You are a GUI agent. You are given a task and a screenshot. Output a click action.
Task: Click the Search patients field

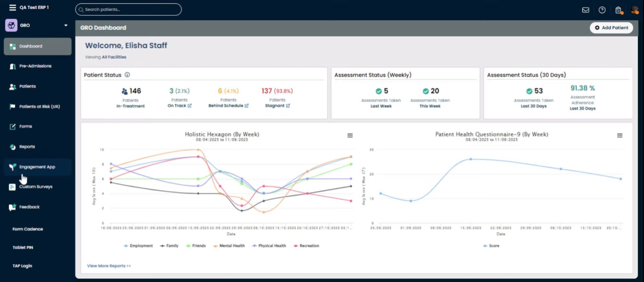click(128, 9)
